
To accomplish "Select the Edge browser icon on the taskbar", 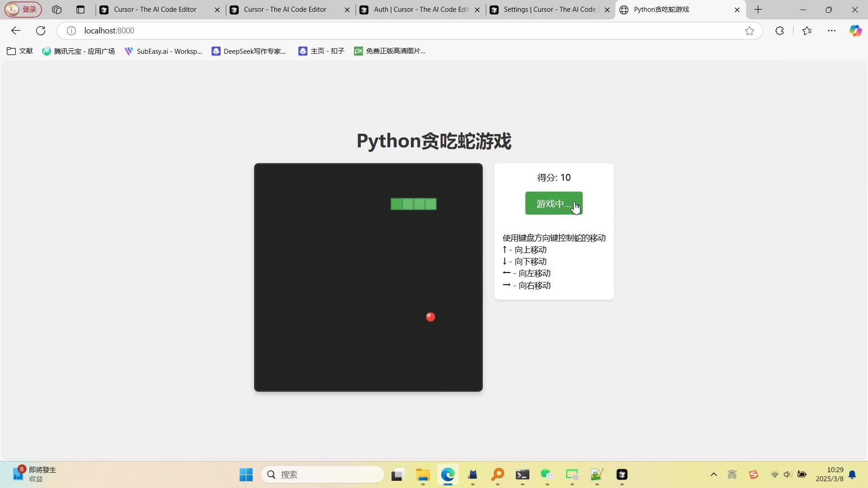I will [x=447, y=474].
